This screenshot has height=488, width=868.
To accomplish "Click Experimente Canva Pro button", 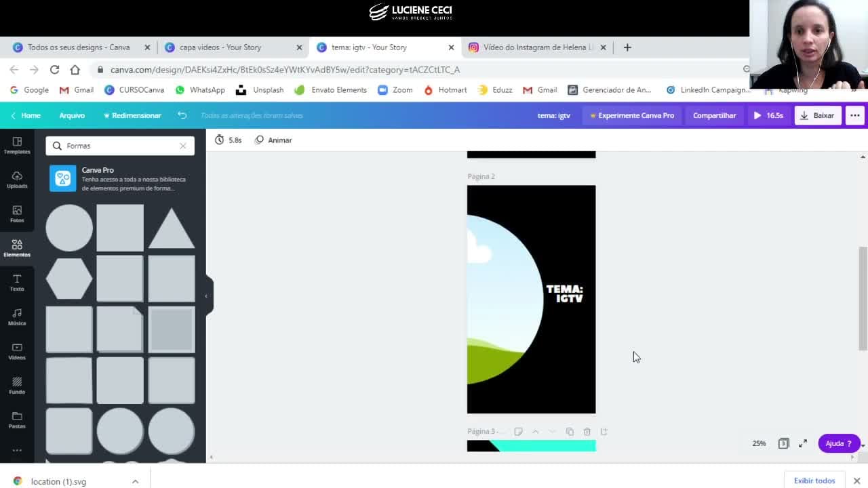I will (631, 115).
